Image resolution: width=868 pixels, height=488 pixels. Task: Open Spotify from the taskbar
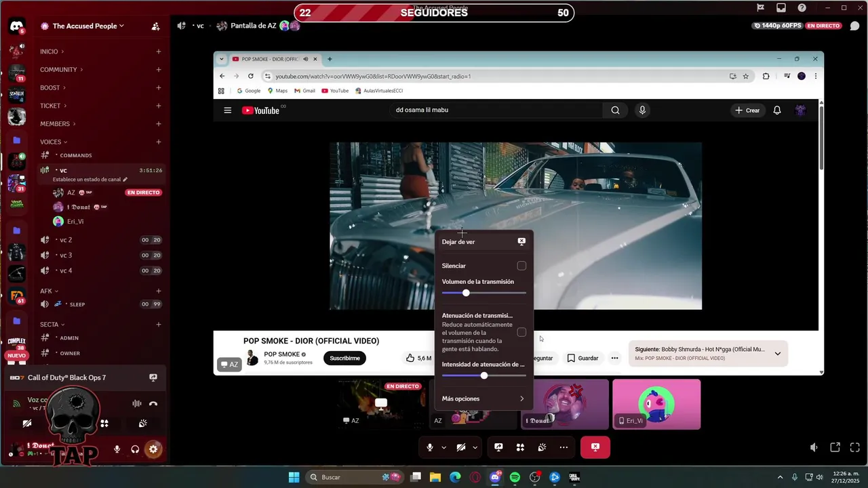[x=515, y=477]
